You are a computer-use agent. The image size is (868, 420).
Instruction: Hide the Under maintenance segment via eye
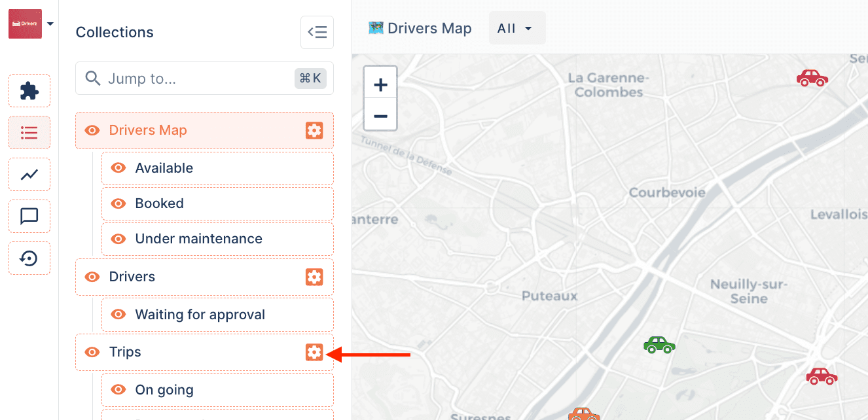(118, 239)
